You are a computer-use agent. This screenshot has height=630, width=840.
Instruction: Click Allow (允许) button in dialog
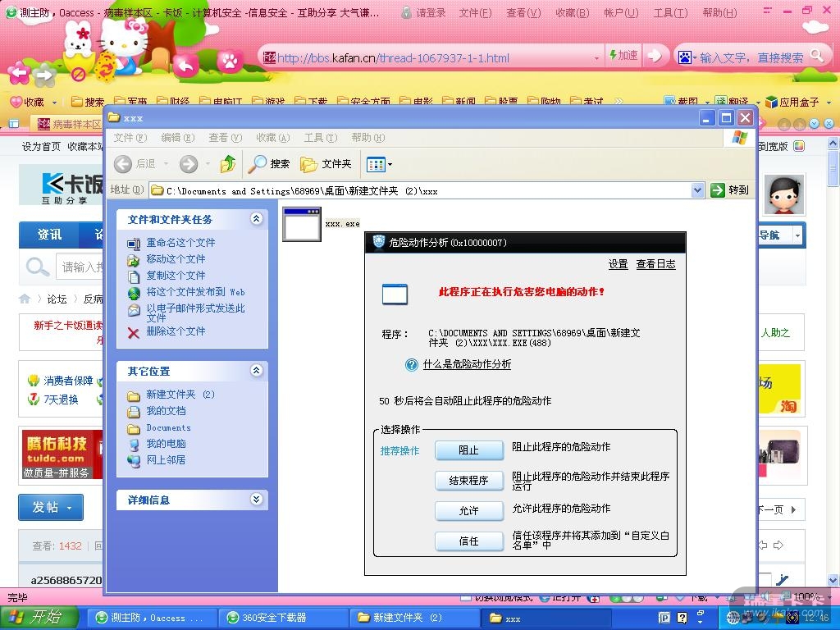pos(468,511)
